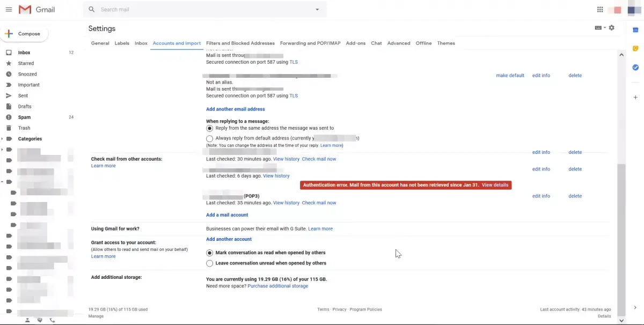Open Learn more under Check mail
The height and width of the screenshot is (325, 644).
103,166
